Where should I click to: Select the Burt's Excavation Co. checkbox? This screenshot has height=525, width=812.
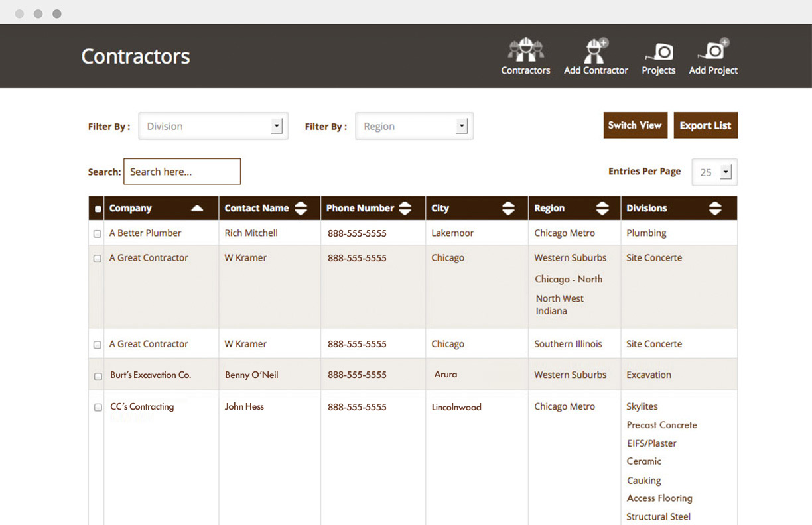tap(98, 376)
